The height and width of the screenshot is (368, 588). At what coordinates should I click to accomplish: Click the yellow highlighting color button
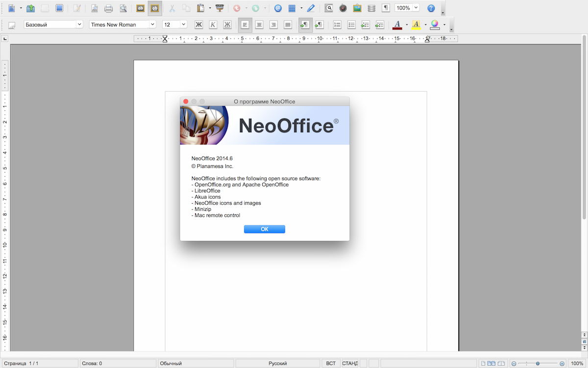(x=416, y=25)
